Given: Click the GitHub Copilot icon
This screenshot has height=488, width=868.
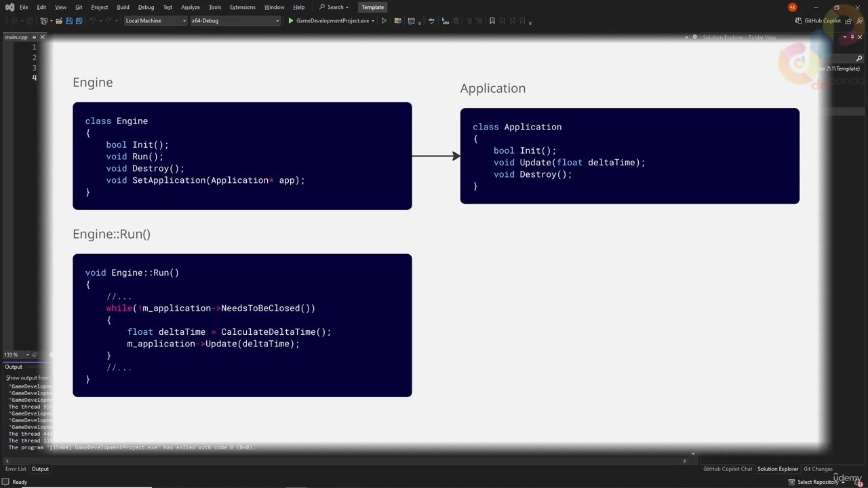Looking at the screenshot, I should 799,21.
